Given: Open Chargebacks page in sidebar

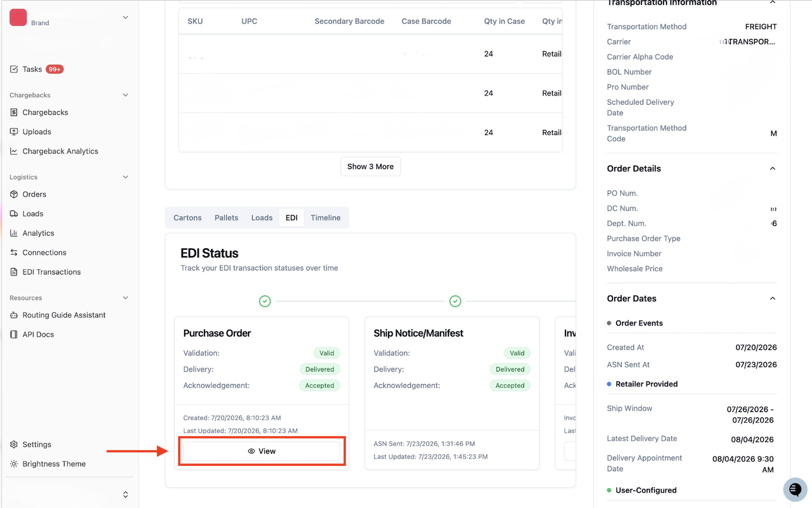Looking at the screenshot, I should click(x=45, y=112).
